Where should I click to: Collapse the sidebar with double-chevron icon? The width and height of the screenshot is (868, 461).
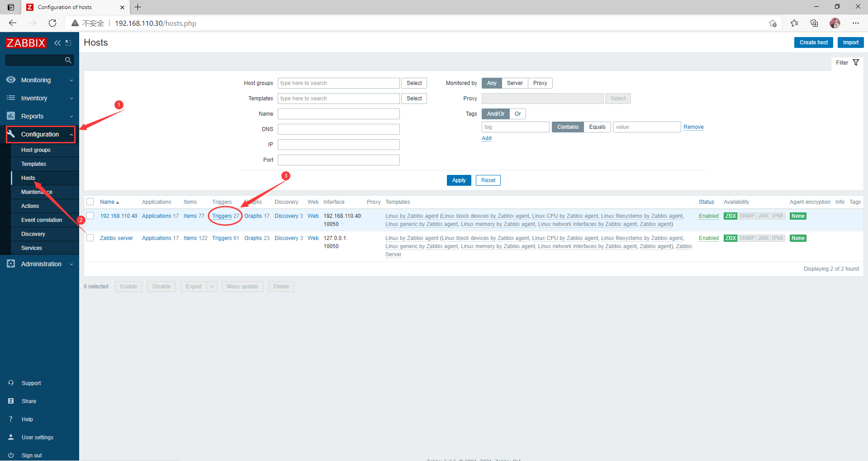coord(57,43)
